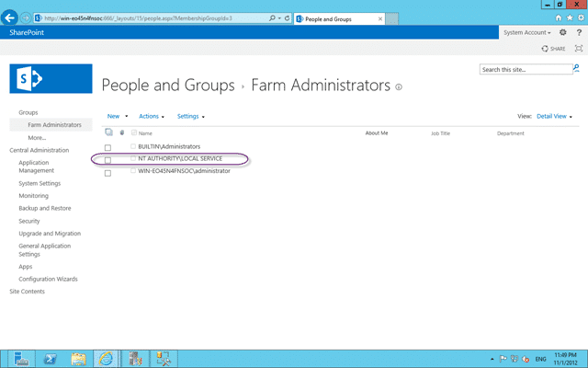Click People and Groups breadcrumb title
The image size is (588, 368).
point(168,86)
